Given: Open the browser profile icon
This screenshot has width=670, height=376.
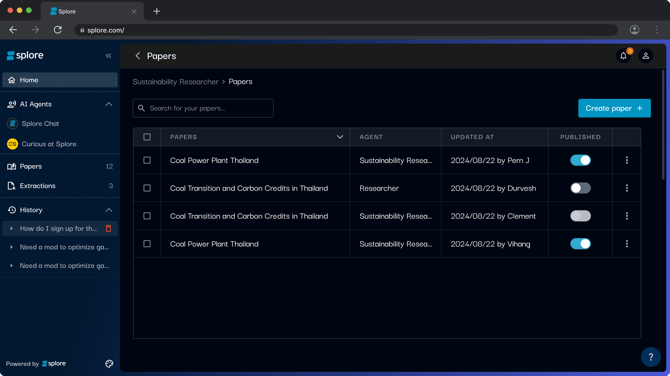Looking at the screenshot, I should (x=634, y=30).
